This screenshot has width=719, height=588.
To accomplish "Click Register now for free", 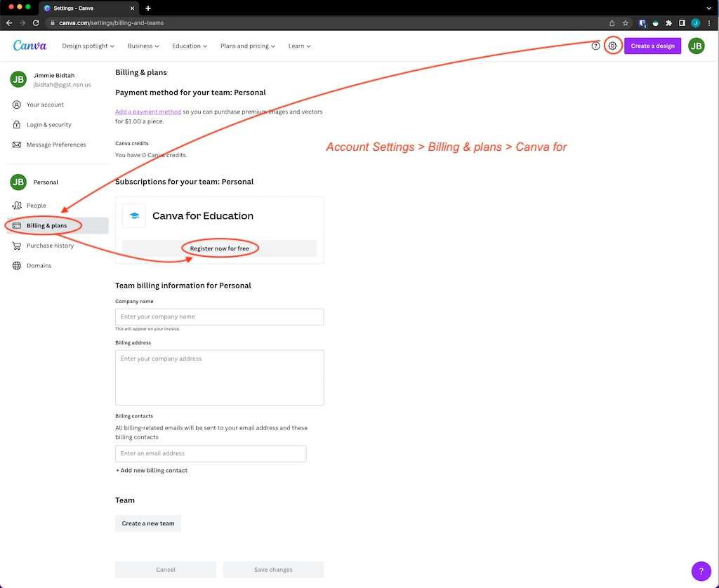I will 220,248.
